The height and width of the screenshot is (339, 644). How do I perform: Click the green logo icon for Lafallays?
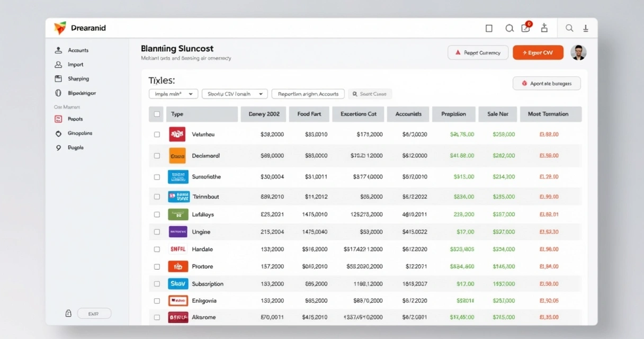(x=178, y=215)
